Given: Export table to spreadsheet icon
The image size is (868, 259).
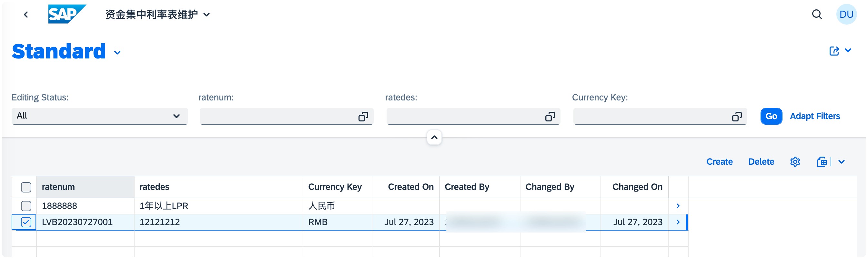Looking at the screenshot, I should tap(822, 162).
